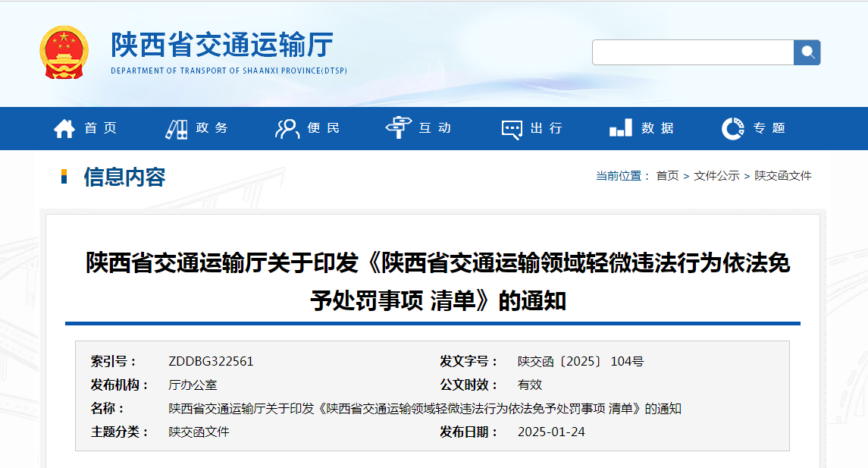Select the 便民 menu text
The image size is (868, 468).
324,128
